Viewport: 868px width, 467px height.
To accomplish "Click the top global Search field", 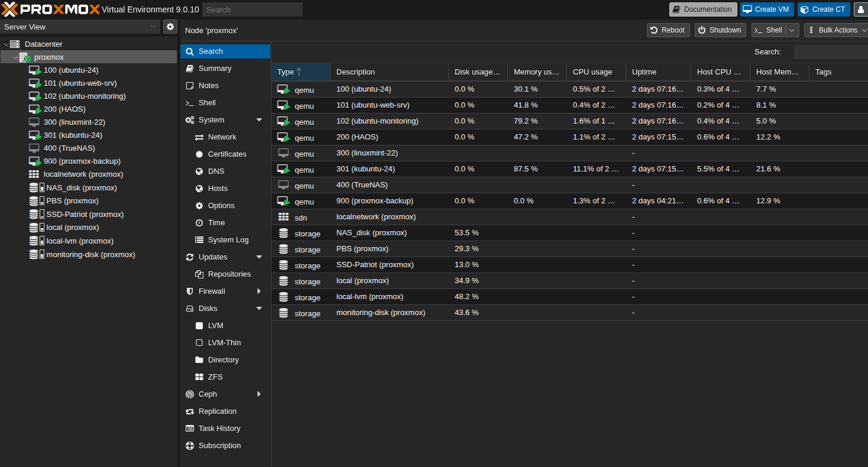I will click(252, 9).
